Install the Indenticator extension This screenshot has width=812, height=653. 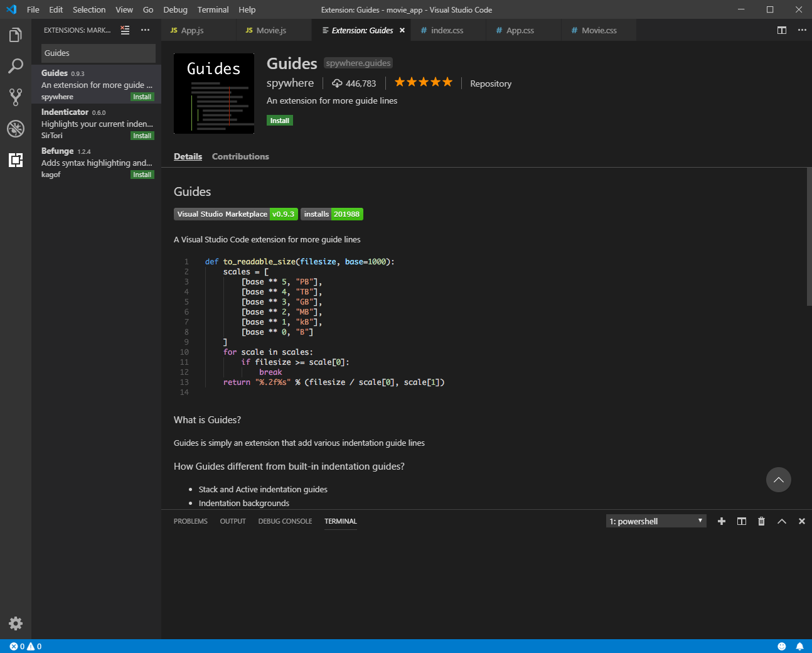(x=142, y=136)
